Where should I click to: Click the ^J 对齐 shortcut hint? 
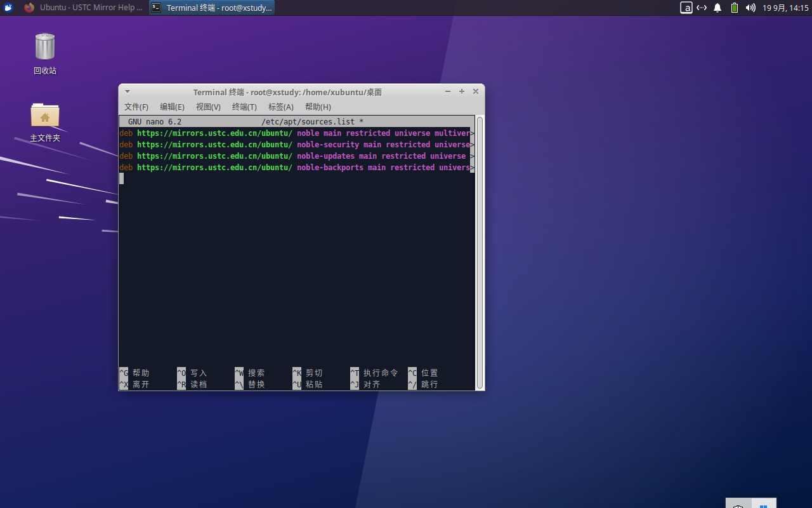point(365,384)
